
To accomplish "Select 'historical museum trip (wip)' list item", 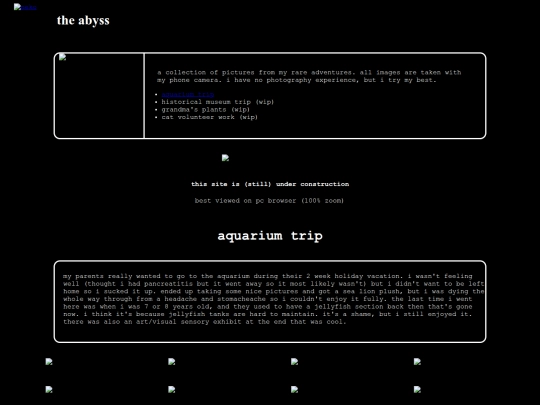I will pos(218,102).
